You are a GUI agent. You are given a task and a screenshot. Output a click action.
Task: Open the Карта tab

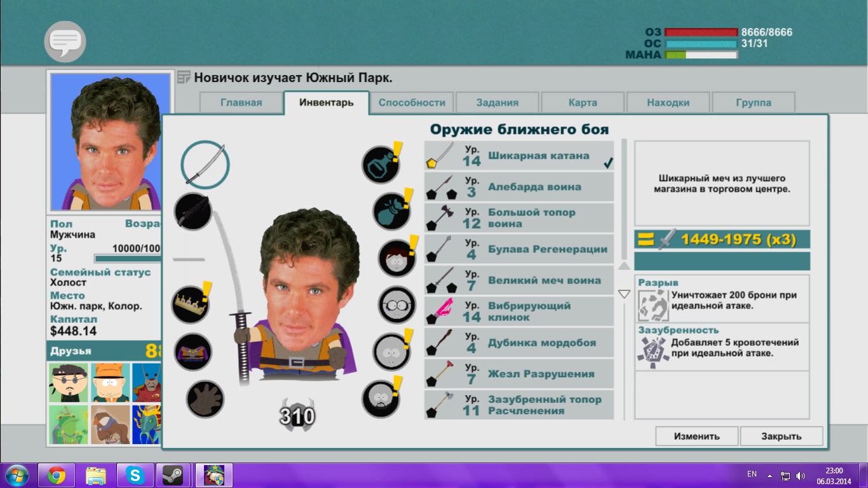coord(583,102)
